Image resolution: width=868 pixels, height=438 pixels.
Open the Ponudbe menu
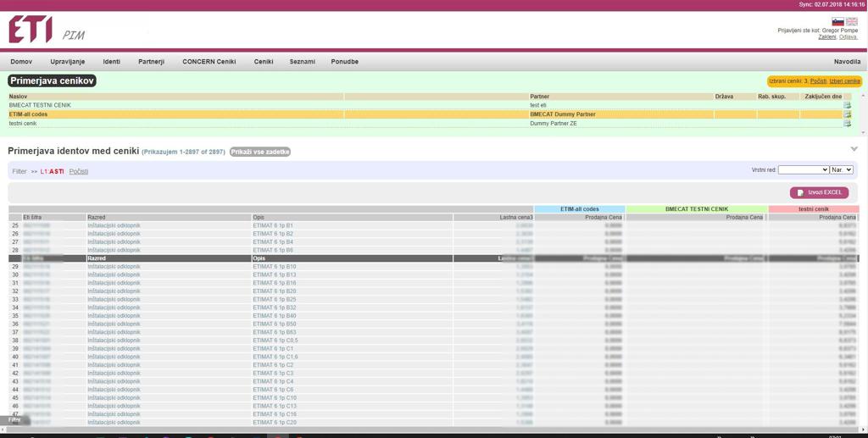tap(344, 62)
